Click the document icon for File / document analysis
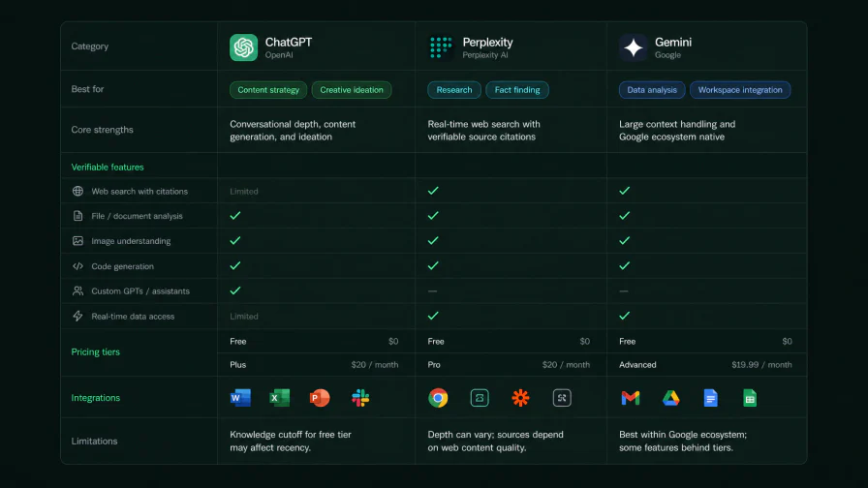Screen dimensions: 868x488 click(x=78, y=216)
